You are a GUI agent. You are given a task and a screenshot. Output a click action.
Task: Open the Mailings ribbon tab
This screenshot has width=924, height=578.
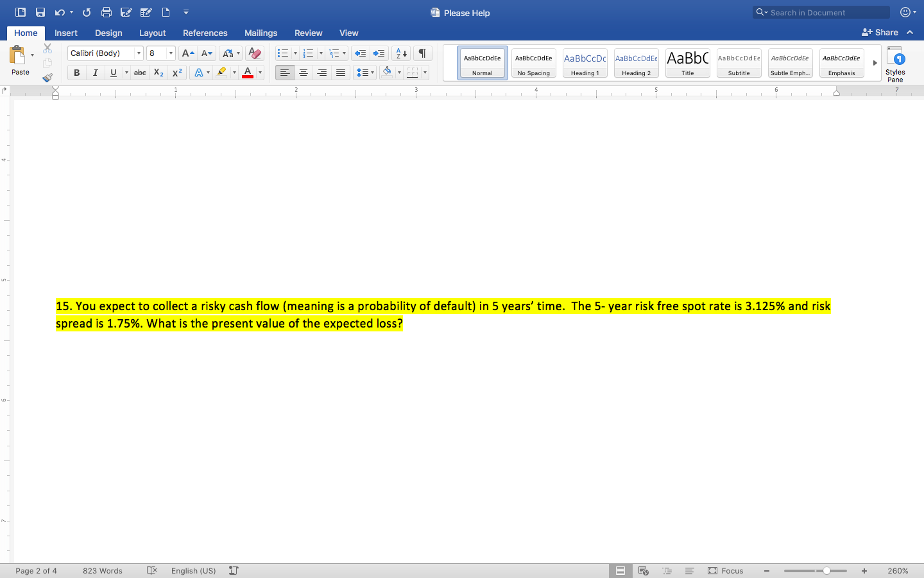(261, 33)
